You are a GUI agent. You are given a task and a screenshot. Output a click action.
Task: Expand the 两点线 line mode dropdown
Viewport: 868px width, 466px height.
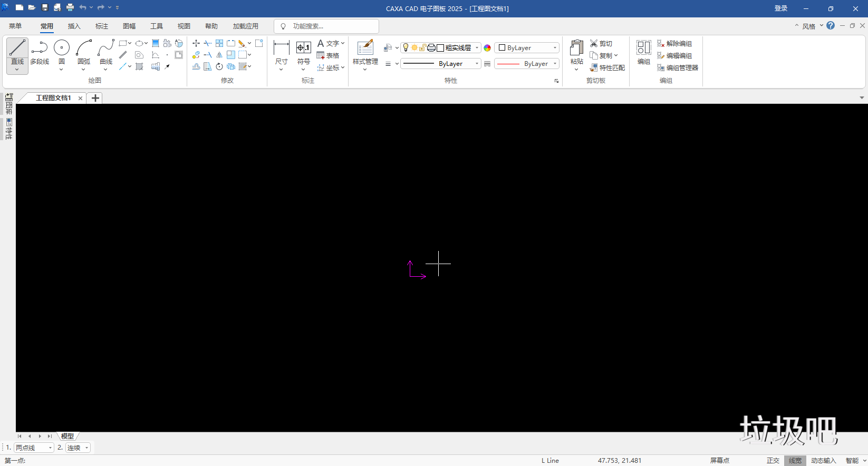pos(50,448)
